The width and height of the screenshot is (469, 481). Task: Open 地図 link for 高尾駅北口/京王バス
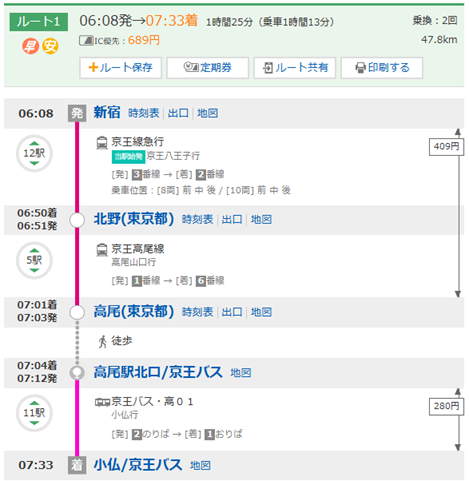(241, 373)
